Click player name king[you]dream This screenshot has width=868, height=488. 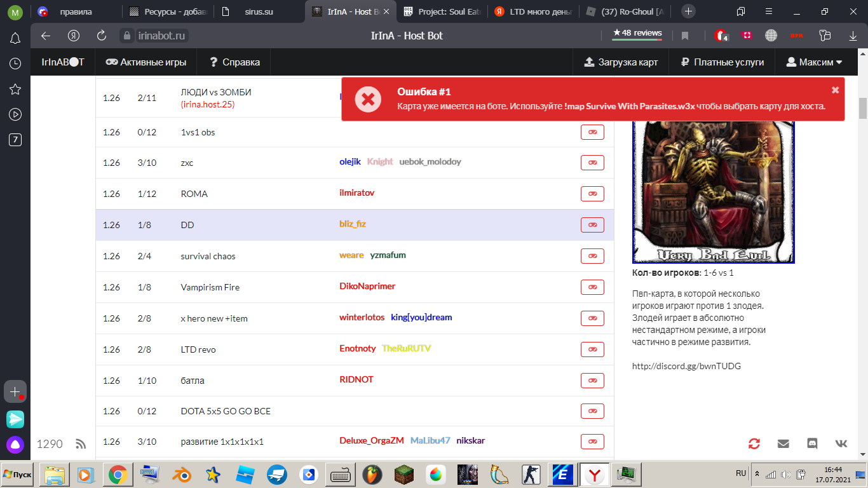click(421, 318)
